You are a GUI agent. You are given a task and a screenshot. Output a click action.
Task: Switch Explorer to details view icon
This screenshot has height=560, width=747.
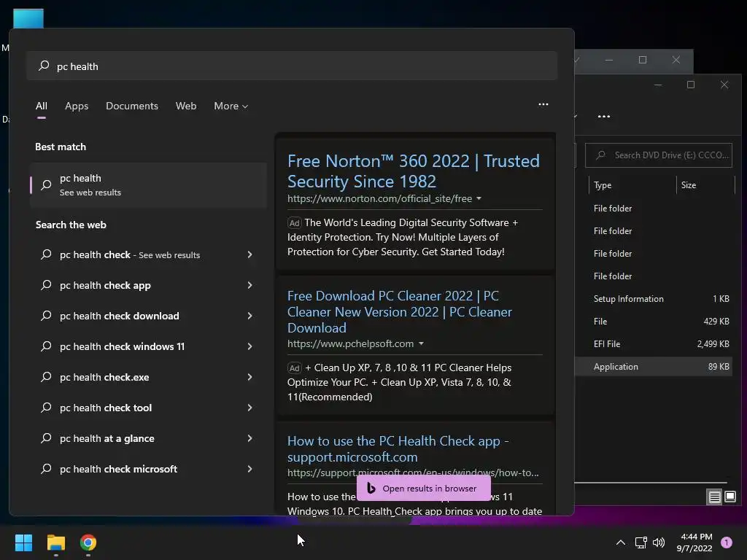[x=714, y=497]
